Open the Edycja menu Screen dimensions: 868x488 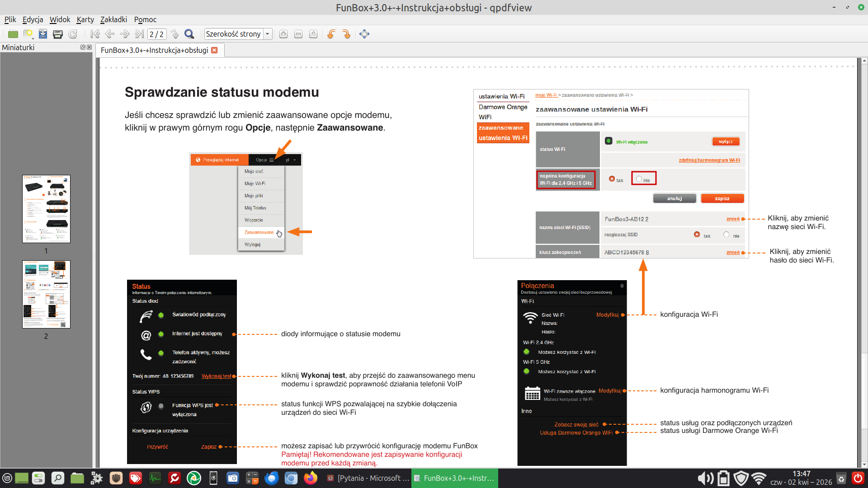pyautogui.click(x=33, y=19)
